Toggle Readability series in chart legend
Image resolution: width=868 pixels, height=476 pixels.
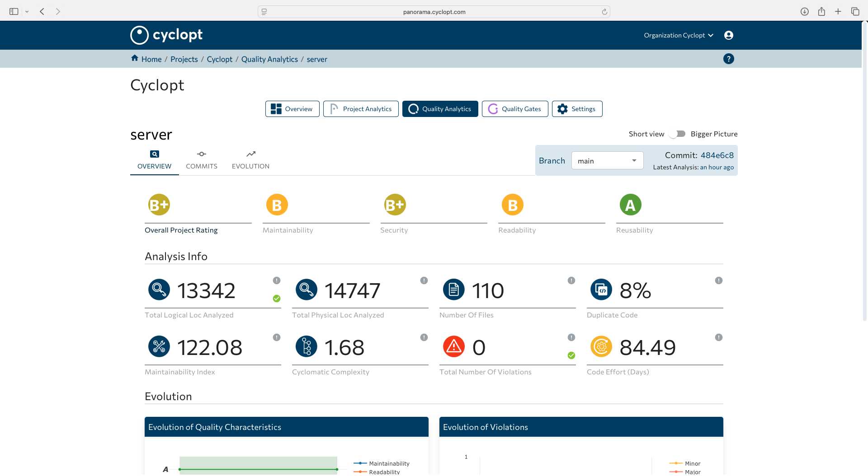(377, 472)
